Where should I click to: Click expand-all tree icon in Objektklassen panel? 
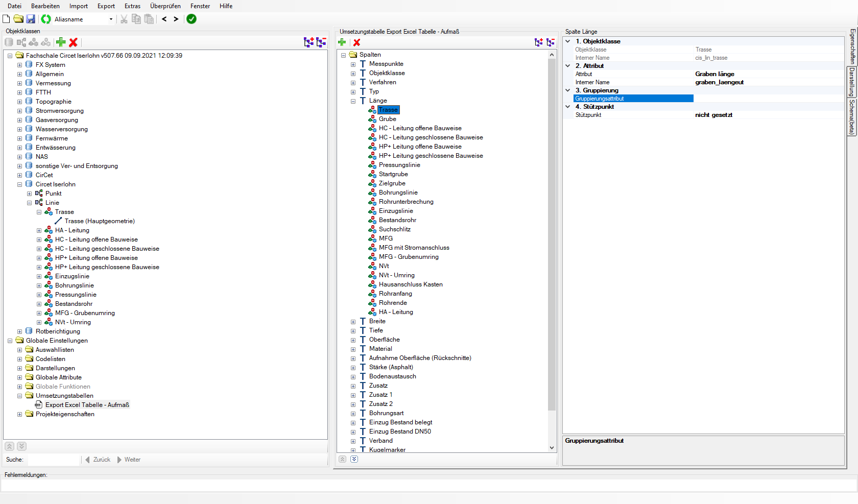click(x=308, y=42)
